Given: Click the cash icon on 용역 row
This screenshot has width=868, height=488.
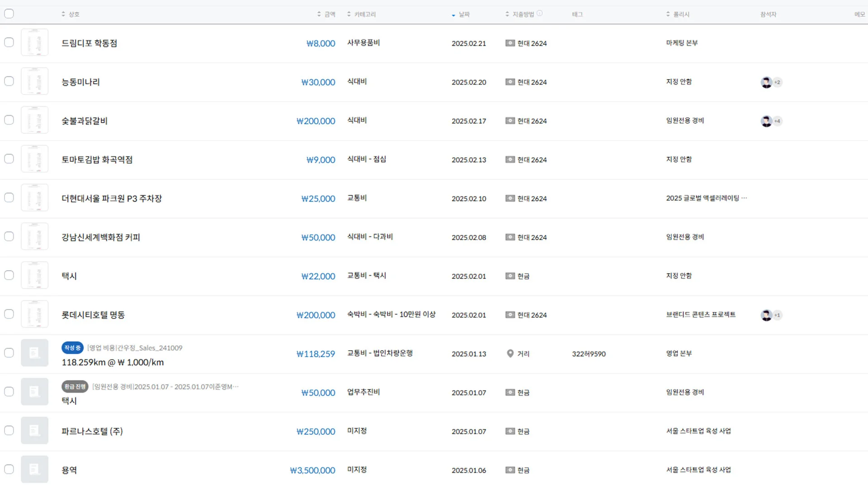Looking at the screenshot, I should click(510, 470).
